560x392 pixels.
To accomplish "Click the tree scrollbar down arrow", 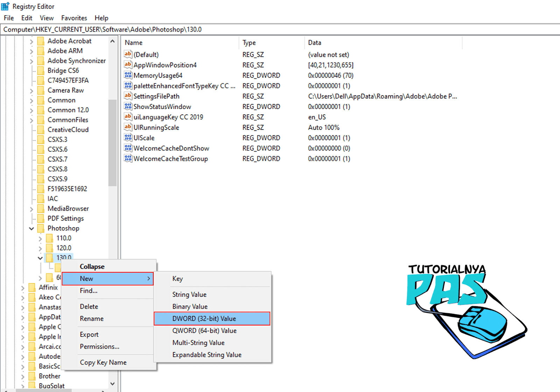I will pos(112,384).
